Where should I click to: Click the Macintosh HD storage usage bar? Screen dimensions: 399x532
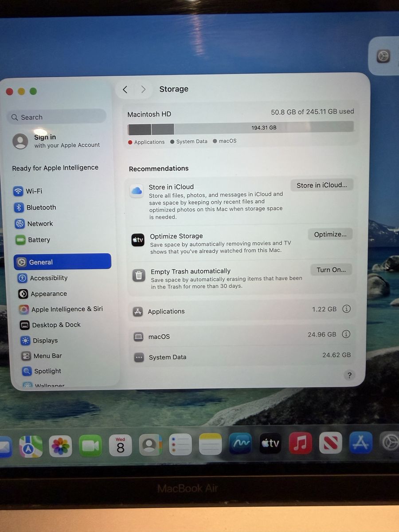[x=241, y=128]
